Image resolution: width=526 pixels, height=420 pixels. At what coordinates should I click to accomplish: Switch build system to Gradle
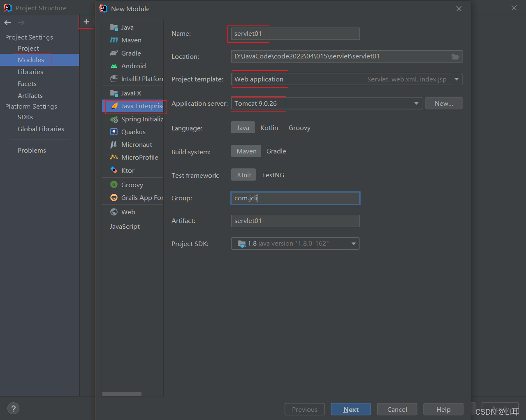coord(276,151)
